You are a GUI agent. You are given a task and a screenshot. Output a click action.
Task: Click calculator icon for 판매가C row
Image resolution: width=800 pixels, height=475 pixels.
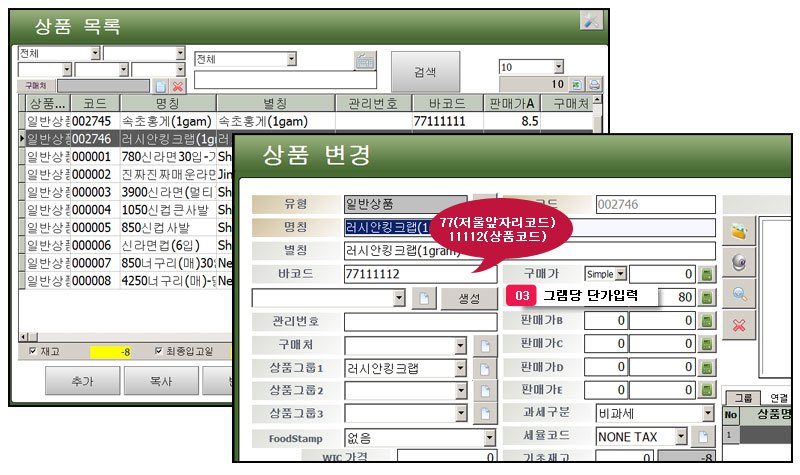[707, 343]
